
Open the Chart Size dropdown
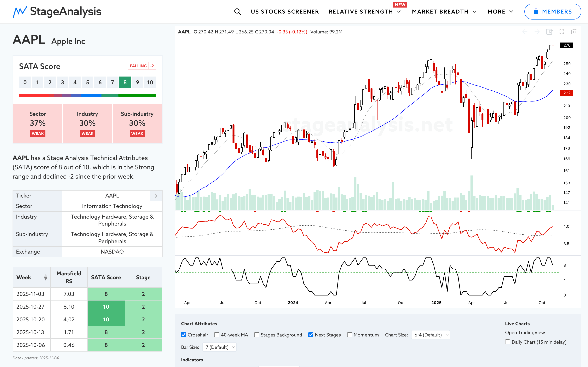click(431, 335)
